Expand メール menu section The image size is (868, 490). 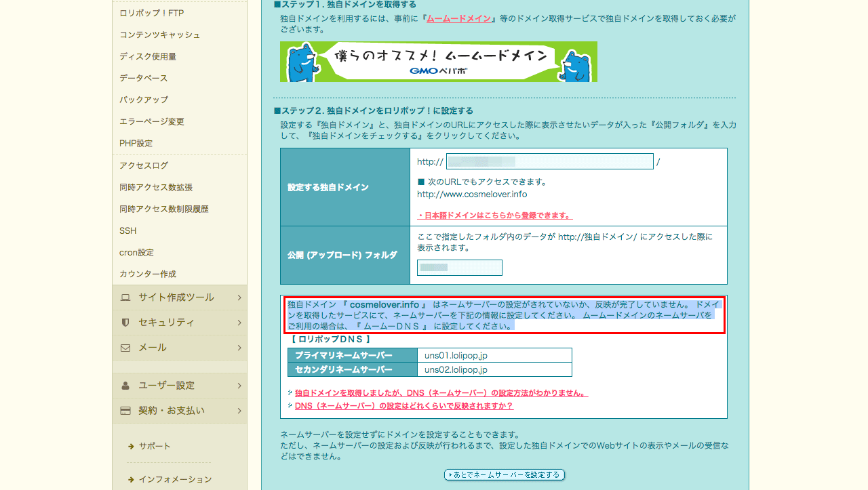click(180, 348)
